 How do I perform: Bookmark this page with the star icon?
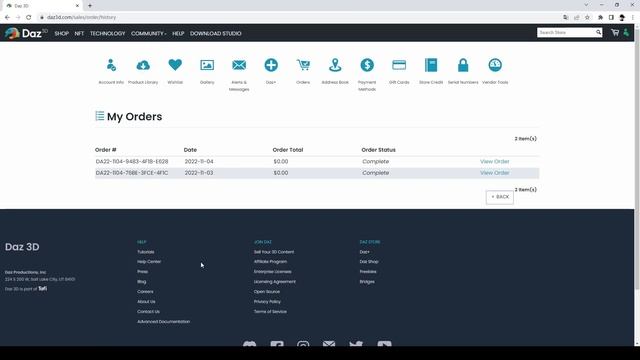(x=587, y=17)
